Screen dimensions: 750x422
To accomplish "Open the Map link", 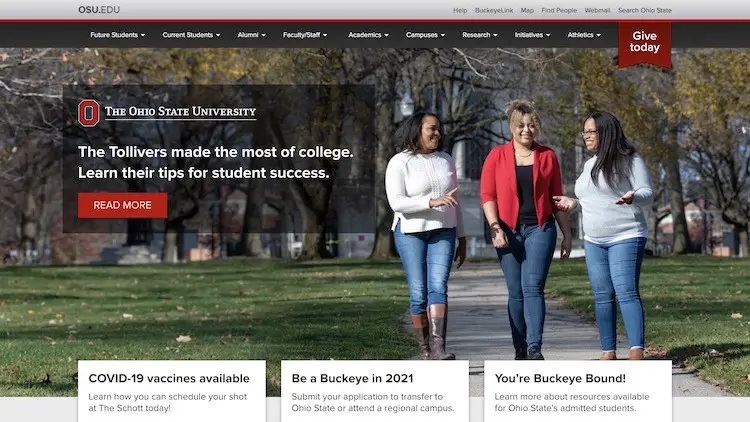I will [x=527, y=10].
